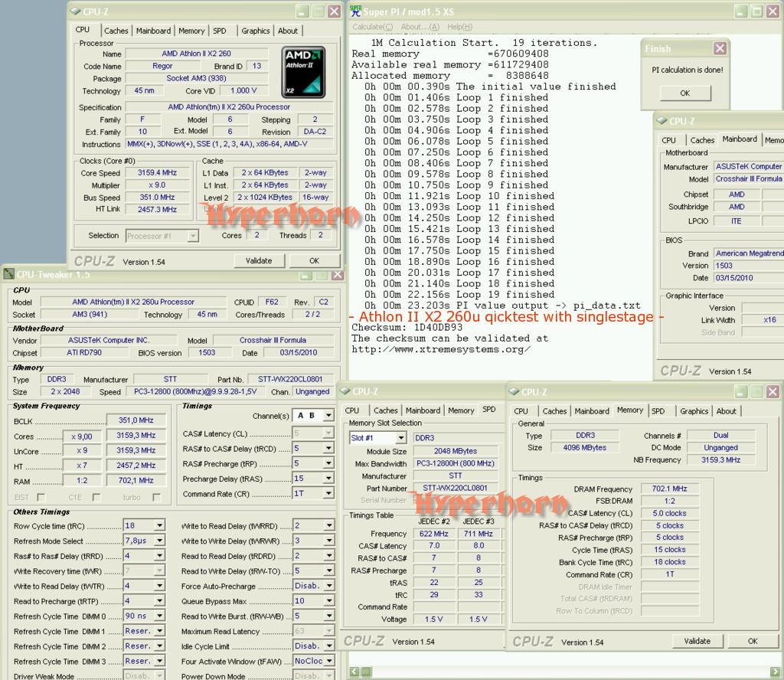Viewport: 784px width, 680px height.
Task: Open Caches tab in CPU-Z SPD window
Action: pos(386,410)
